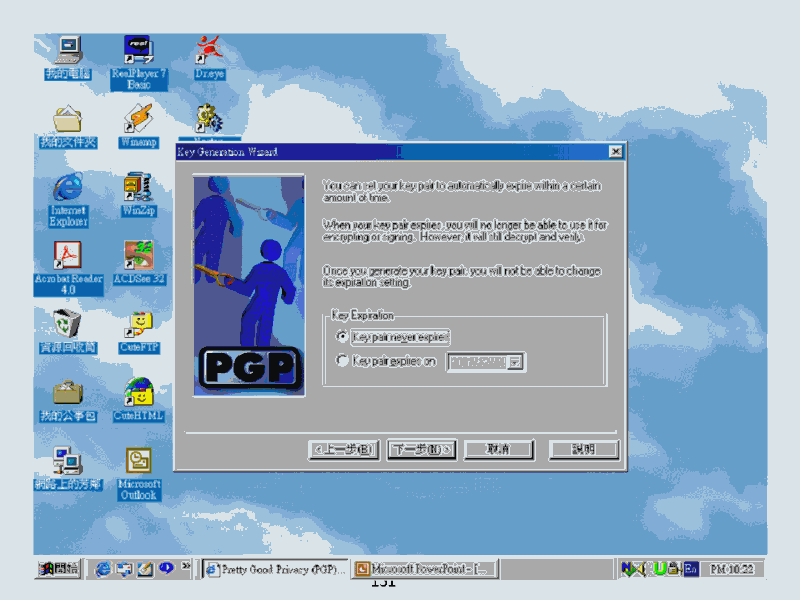Select 'Key pair expires on' radio option
Screen dimensions: 800x600
pyautogui.click(x=343, y=361)
